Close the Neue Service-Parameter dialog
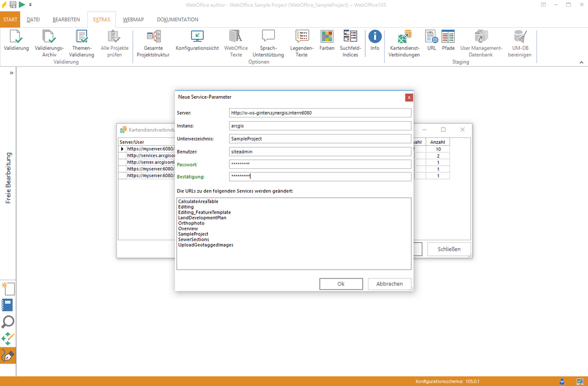Viewport: 588px width, 386px height. [x=409, y=97]
